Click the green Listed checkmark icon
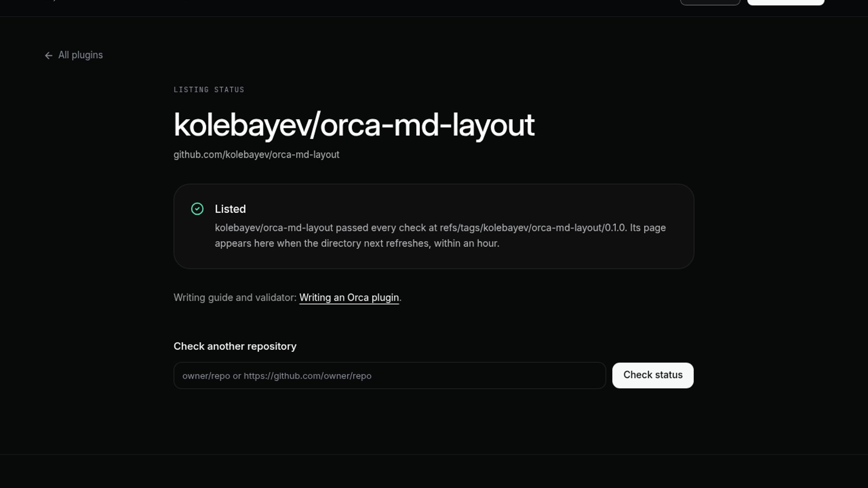The height and width of the screenshot is (488, 868). click(x=197, y=209)
